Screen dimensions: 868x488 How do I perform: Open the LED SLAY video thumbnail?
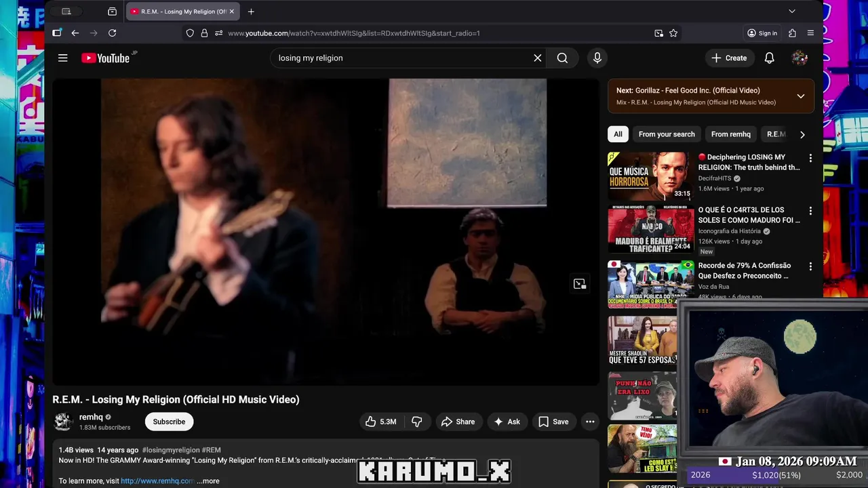click(642, 449)
